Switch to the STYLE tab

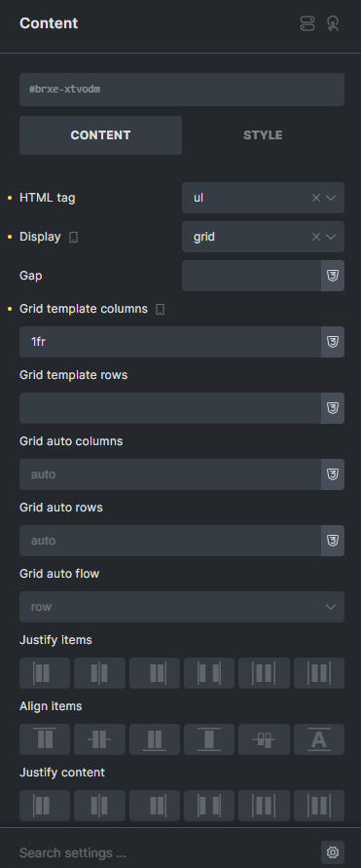click(263, 135)
